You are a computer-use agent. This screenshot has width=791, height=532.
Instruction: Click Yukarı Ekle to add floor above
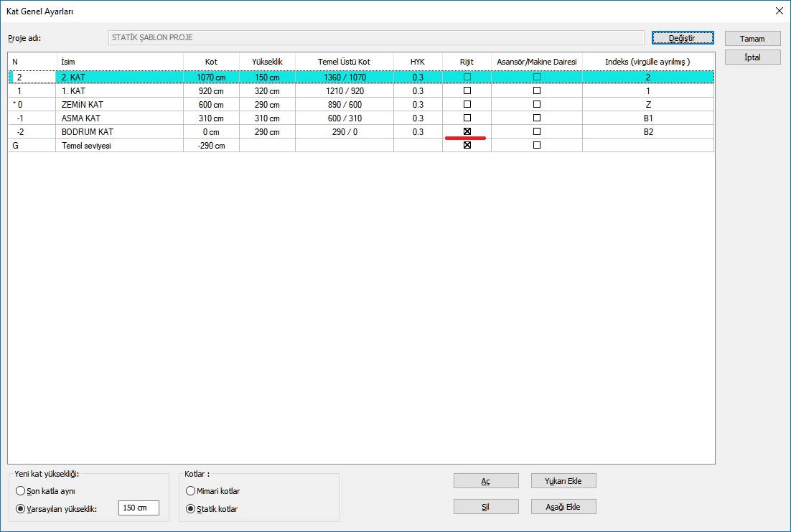(563, 481)
